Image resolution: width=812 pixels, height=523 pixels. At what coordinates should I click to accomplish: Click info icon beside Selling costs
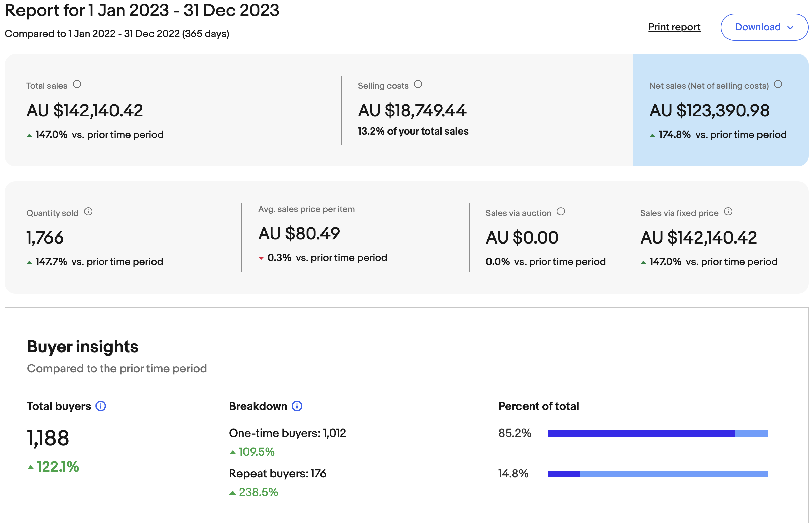[418, 84]
